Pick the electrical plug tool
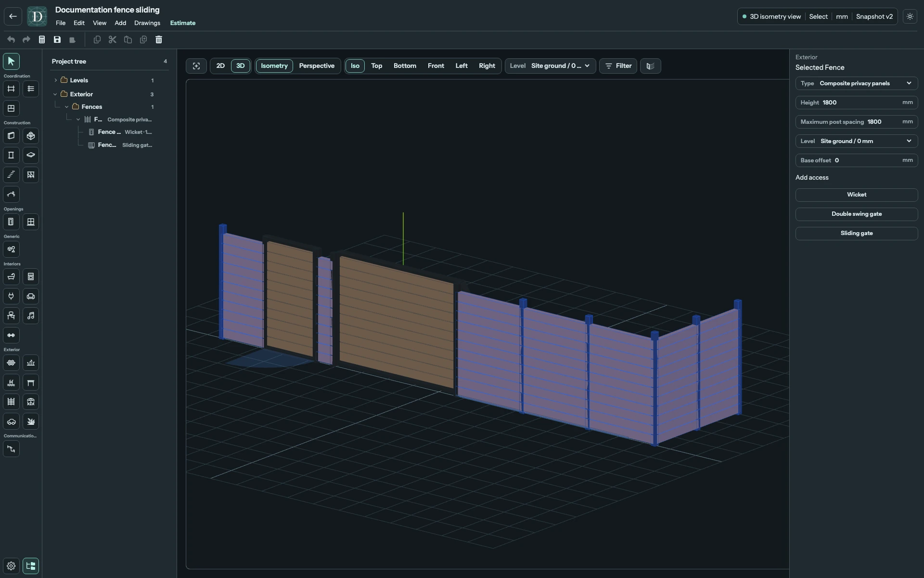The height and width of the screenshot is (578, 924). click(11, 296)
